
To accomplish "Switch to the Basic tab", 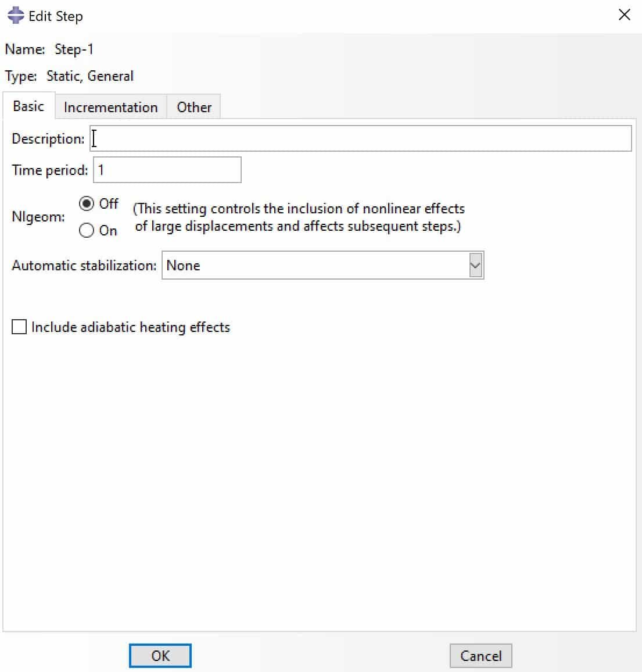I will coord(28,106).
